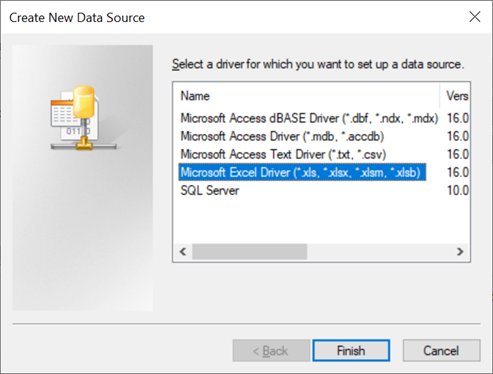
Task: Select Microsoft Access Text Driver entry
Action: click(x=283, y=154)
